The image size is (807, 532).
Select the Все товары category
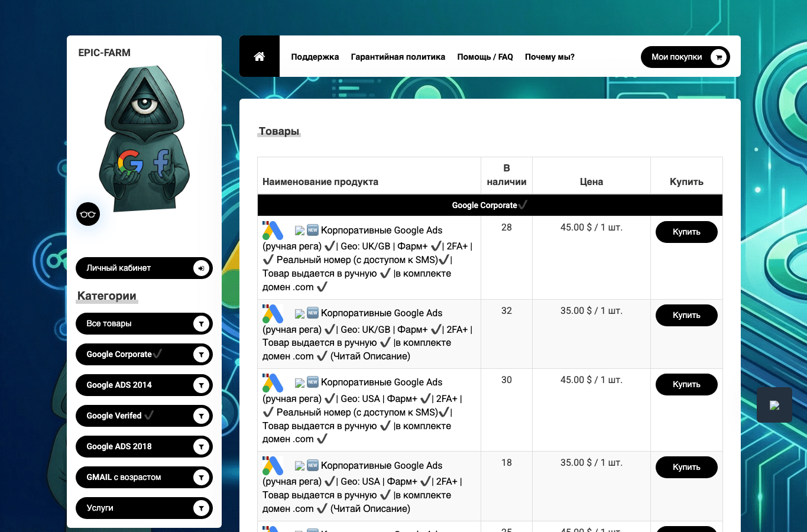[144, 324]
